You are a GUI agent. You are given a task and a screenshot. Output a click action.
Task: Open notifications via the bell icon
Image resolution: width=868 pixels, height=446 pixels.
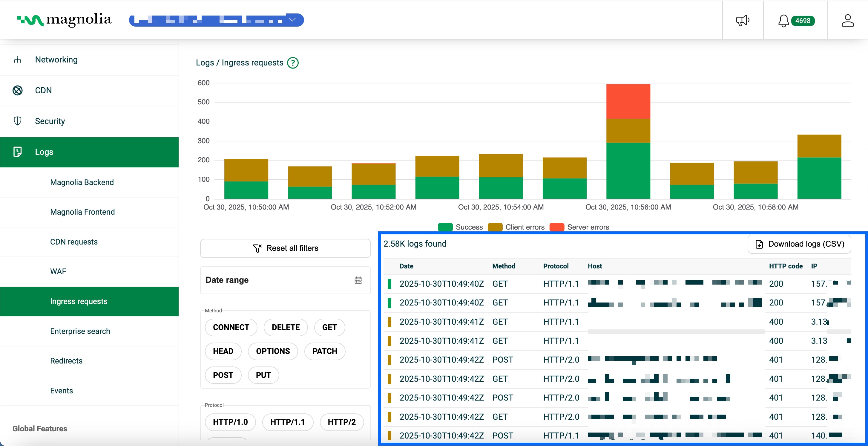point(783,21)
